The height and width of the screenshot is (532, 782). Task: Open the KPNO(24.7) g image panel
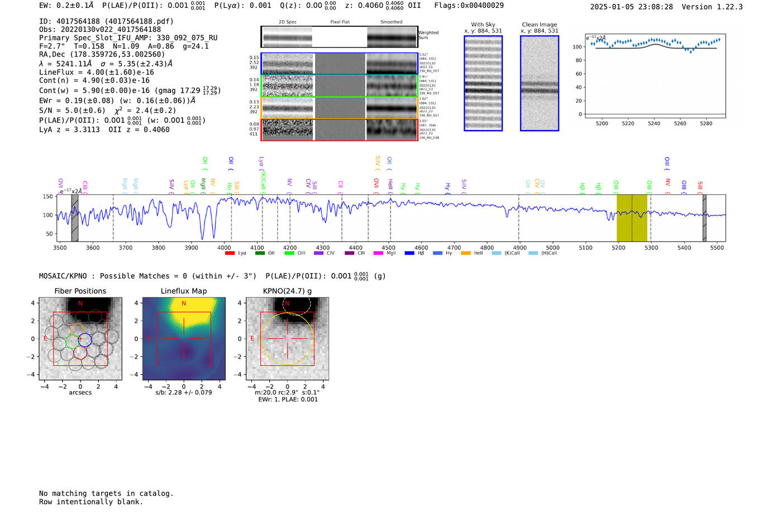click(287, 339)
